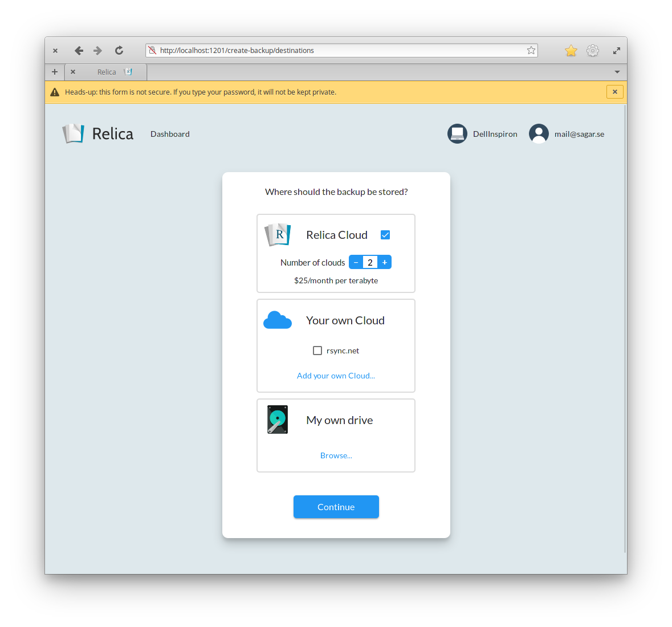Dismiss the insecure form warning bar
Viewport: 672px width, 627px height.
click(614, 92)
